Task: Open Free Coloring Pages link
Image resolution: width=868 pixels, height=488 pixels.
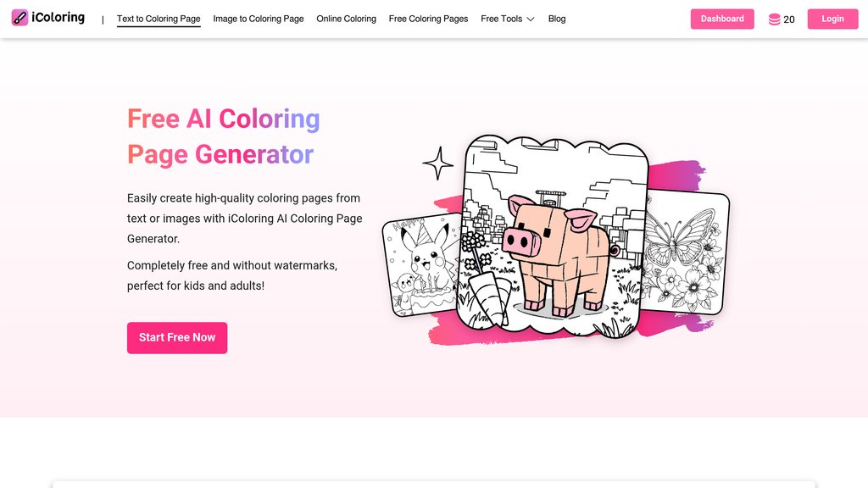Action: coord(428,19)
